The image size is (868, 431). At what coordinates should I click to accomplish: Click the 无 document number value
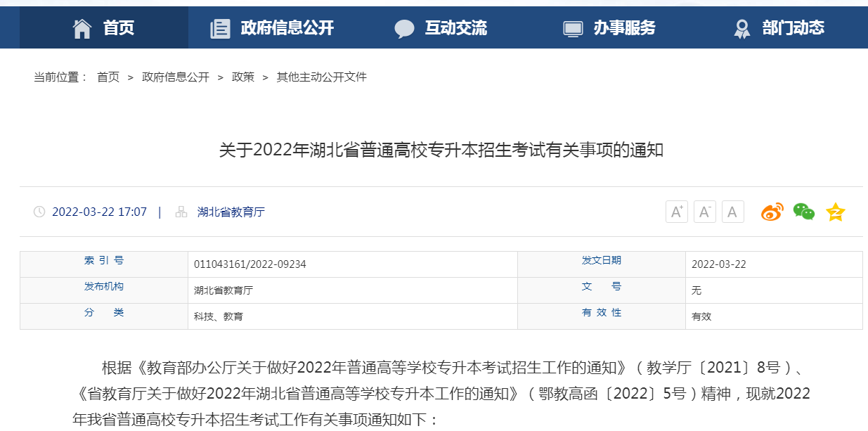pyautogui.click(x=697, y=290)
